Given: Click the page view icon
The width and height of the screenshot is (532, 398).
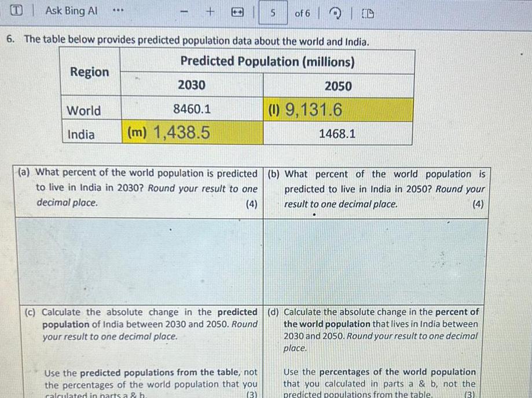Looking at the screenshot, I should tap(368, 14).
